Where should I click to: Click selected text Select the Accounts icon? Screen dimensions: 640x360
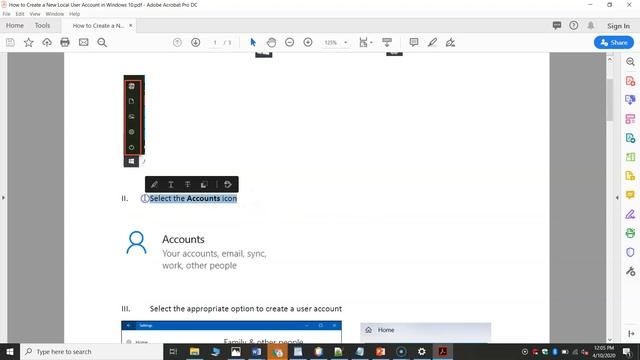[x=193, y=198]
